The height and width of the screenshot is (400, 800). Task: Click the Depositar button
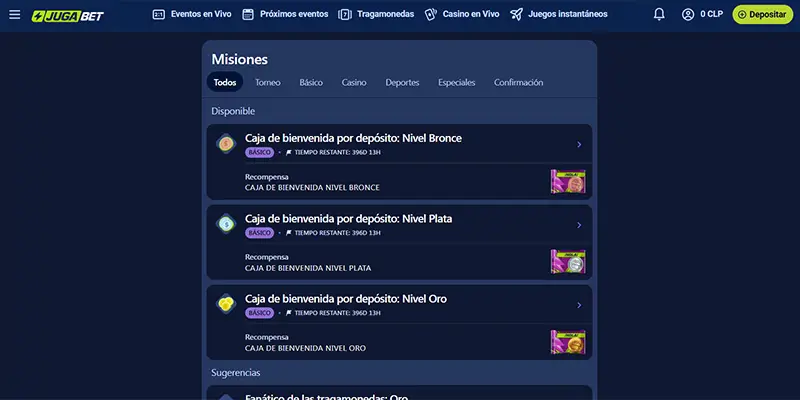pos(763,14)
